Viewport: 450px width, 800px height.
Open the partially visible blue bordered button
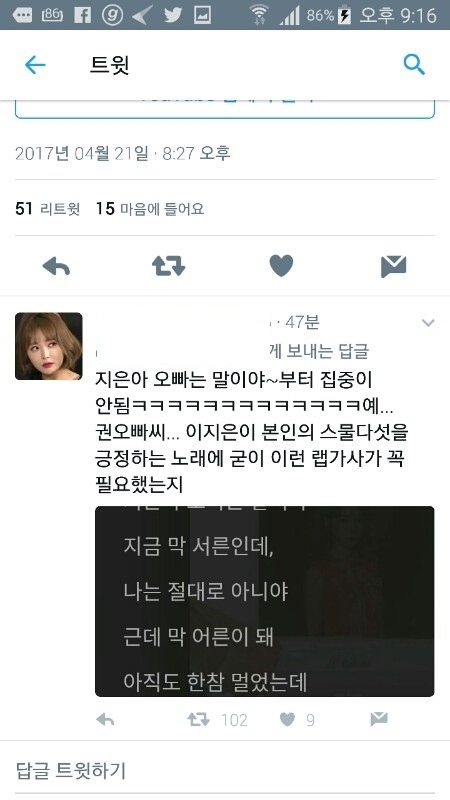(x=225, y=109)
